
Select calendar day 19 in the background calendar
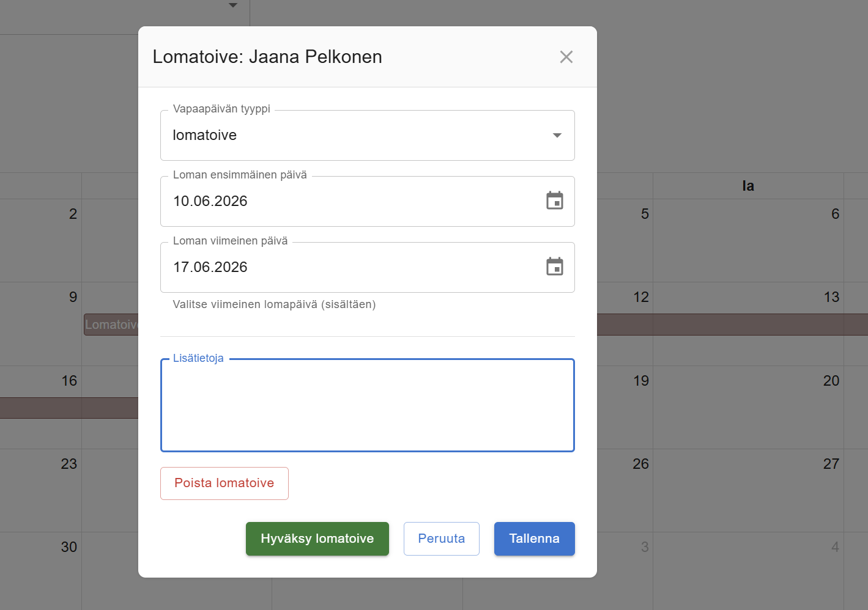(x=641, y=381)
